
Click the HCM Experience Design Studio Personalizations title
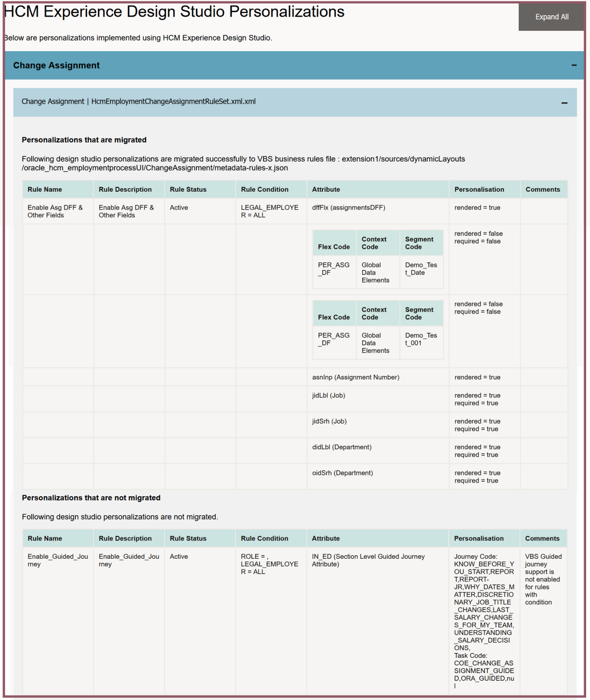pyautogui.click(x=174, y=12)
